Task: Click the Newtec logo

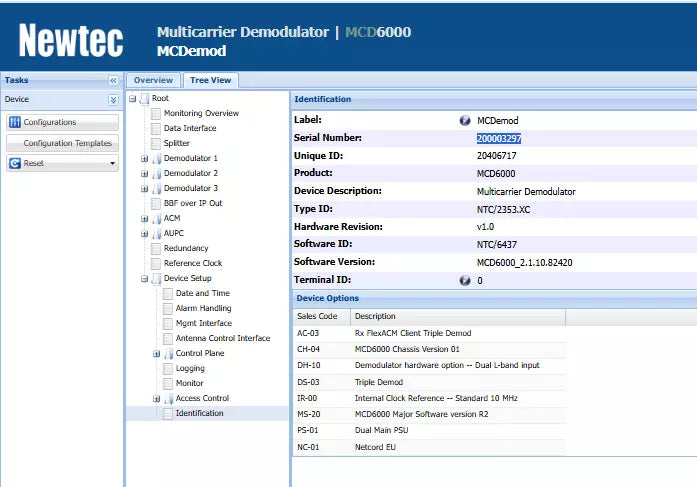Action: (x=71, y=40)
